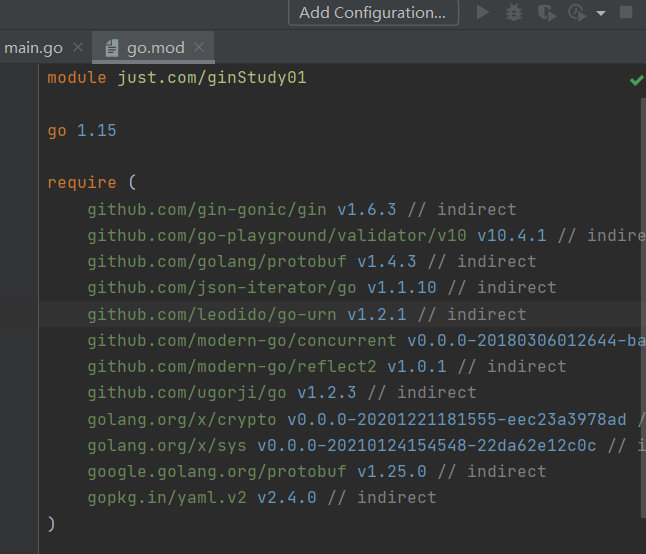Click version v1.1.10
646x554 pixels.
pyautogui.click(x=402, y=288)
